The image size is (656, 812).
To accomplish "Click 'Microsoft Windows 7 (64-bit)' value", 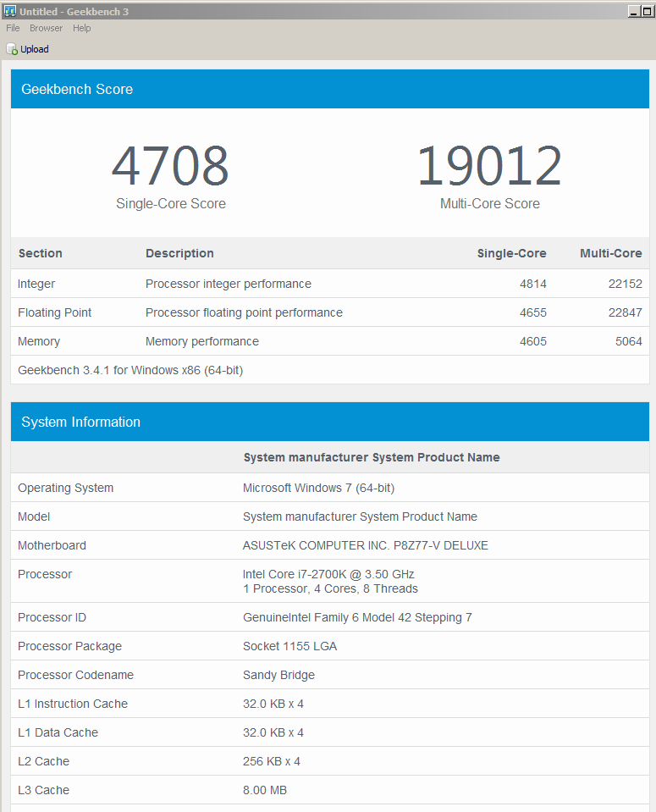I will click(x=318, y=488).
